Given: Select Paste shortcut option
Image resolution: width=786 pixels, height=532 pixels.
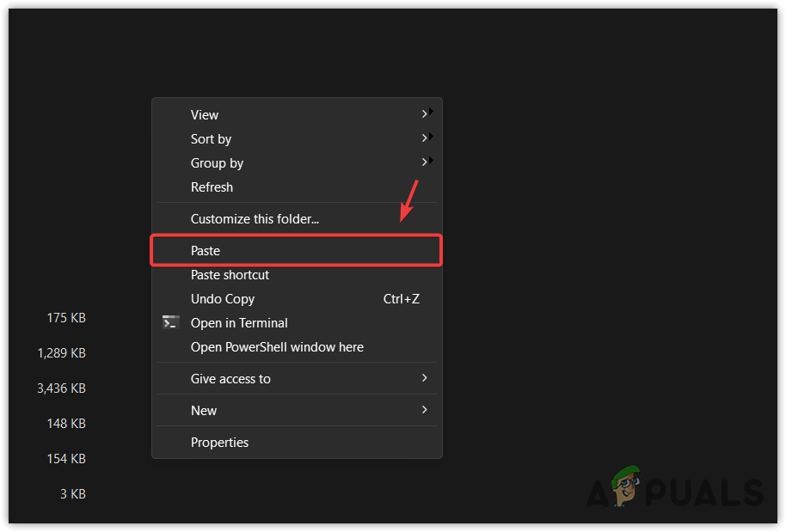Looking at the screenshot, I should tap(230, 274).
